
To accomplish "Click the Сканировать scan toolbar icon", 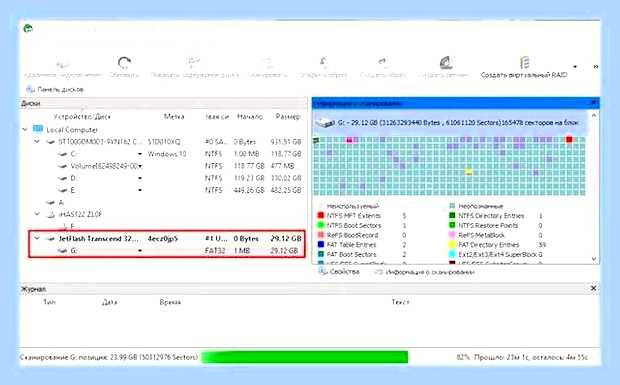I will point(267,62).
